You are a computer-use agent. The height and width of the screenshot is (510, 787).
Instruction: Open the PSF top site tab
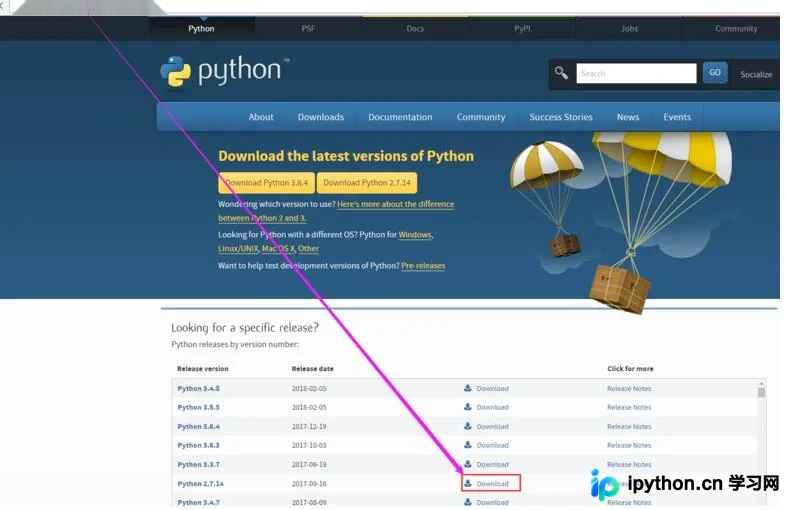[308, 29]
